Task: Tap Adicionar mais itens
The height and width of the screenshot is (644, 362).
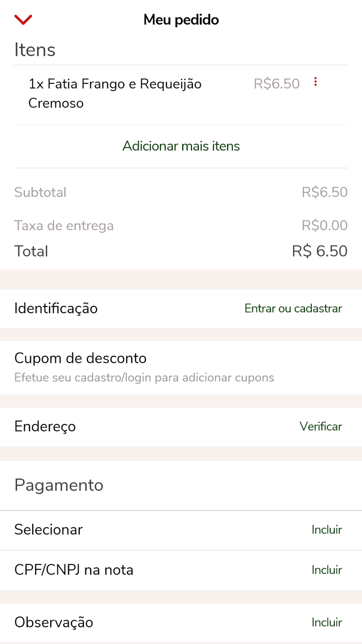Action: click(x=181, y=146)
